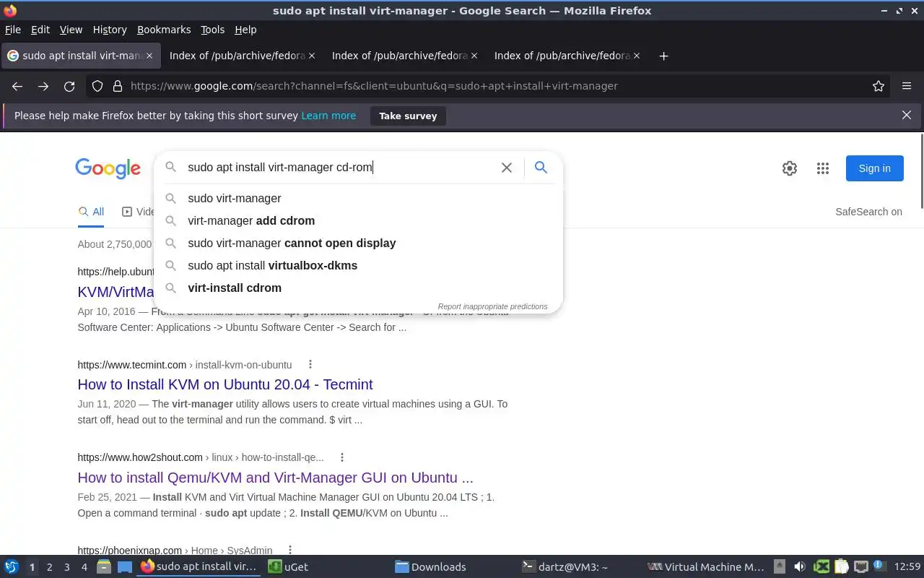Image resolution: width=924 pixels, height=578 pixels.
Task: Open the File menu
Action: tap(13, 30)
